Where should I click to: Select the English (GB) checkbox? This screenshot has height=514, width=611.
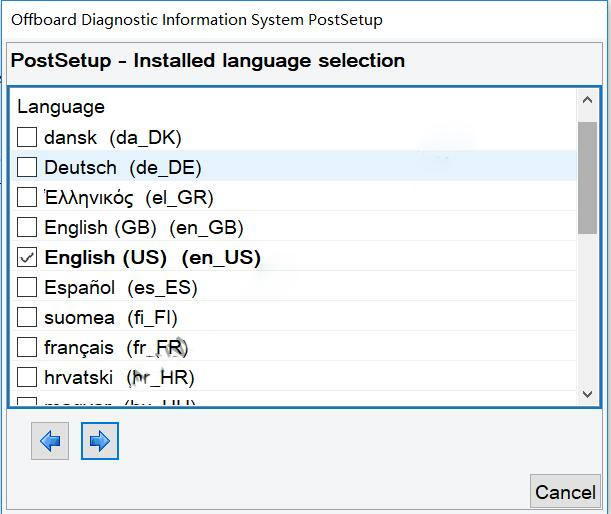pos(28,227)
